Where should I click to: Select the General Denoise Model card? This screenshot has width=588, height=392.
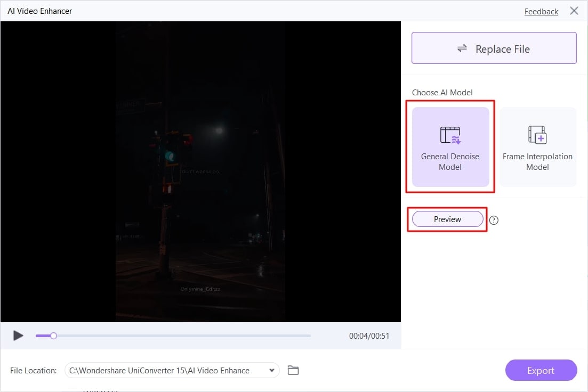450,147
